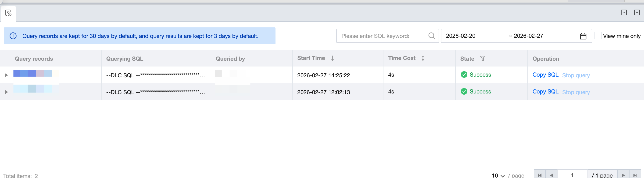
Task: Enable the View mine only checkbox
Action: coord(597,36)
